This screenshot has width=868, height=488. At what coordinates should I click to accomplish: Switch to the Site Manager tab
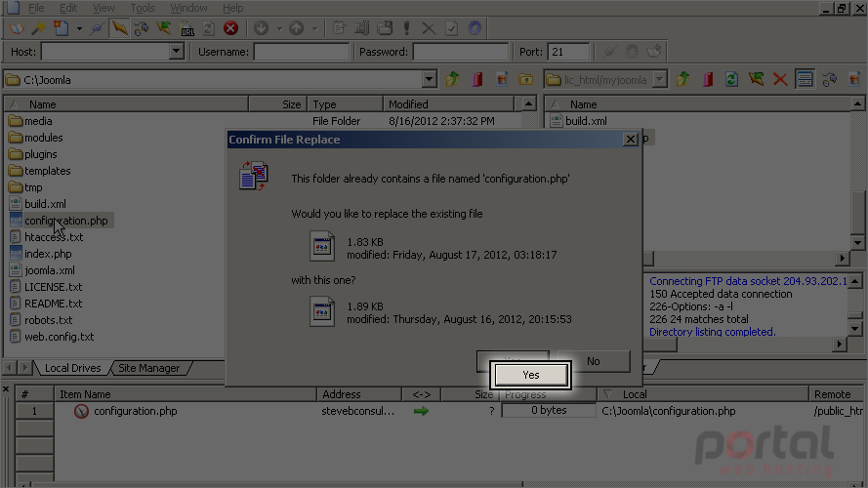[x=149, y=368]
